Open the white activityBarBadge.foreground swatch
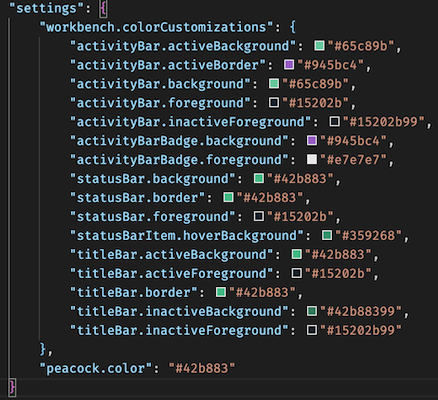 click(x=312, y=160)
